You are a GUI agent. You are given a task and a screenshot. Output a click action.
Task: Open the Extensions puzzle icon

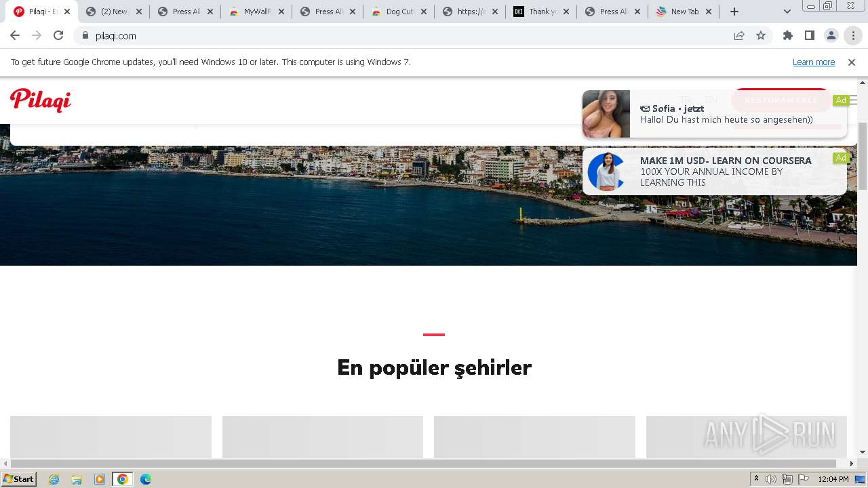[x=788, y=36]
